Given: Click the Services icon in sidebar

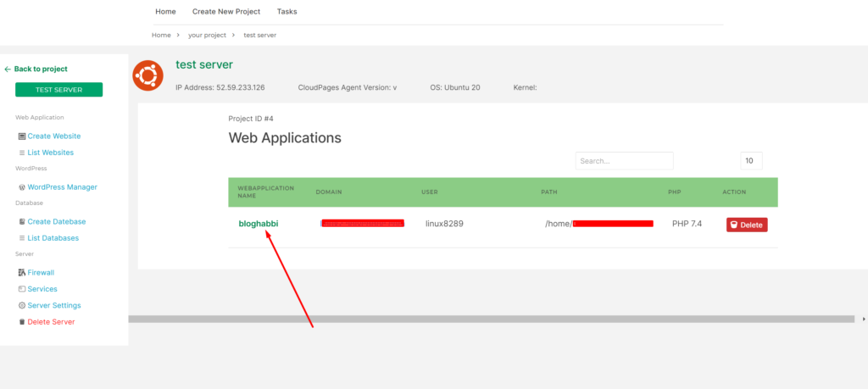Looking at the screenshot, I should tap(21, 289).
